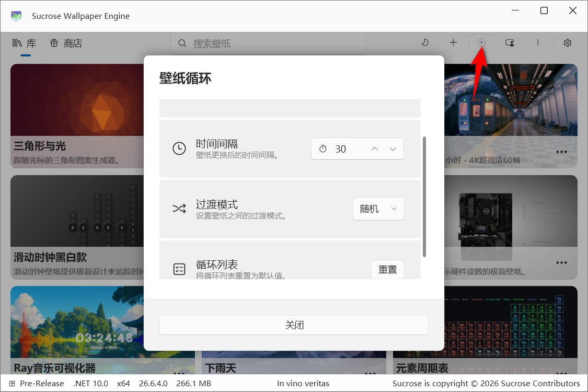
Task: Click 壁纸更换后的时间间隔 description text
Action: (237, 155)
